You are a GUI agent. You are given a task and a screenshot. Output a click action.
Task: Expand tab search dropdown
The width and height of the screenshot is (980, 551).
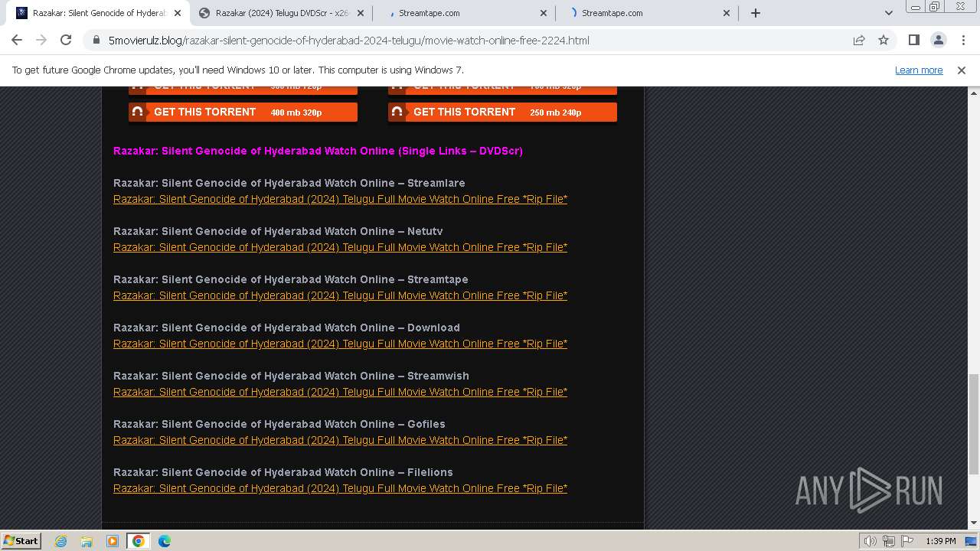888,13
